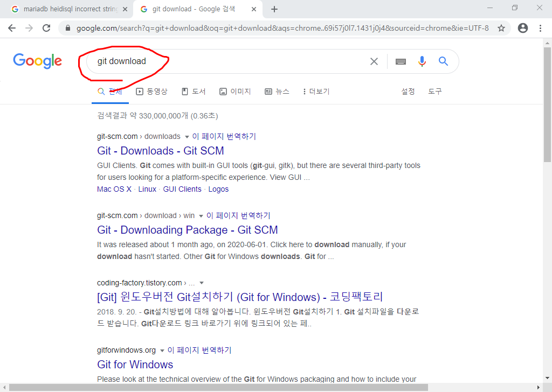Expand arrow next to coding-factory.tistory.com
This screenshot has height=392, width=552.
[202, 283]
